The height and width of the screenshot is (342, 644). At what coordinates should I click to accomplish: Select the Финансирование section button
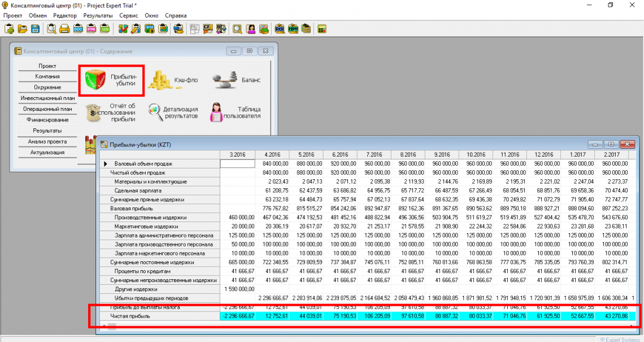(x=47, y=120)
